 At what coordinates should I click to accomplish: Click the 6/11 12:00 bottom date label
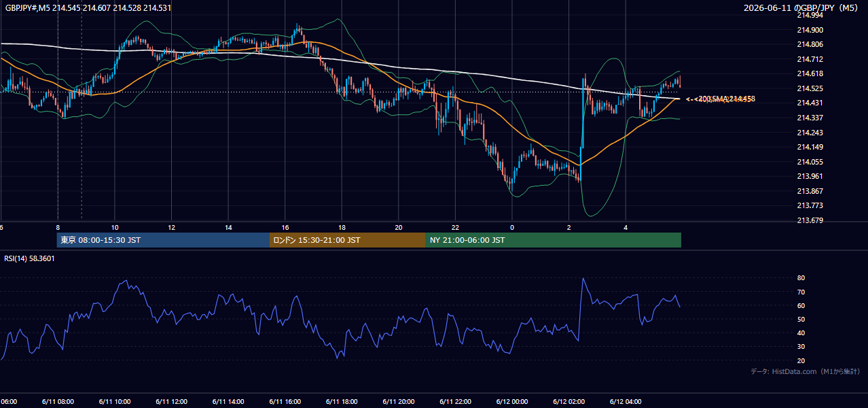tap(171, 402)
